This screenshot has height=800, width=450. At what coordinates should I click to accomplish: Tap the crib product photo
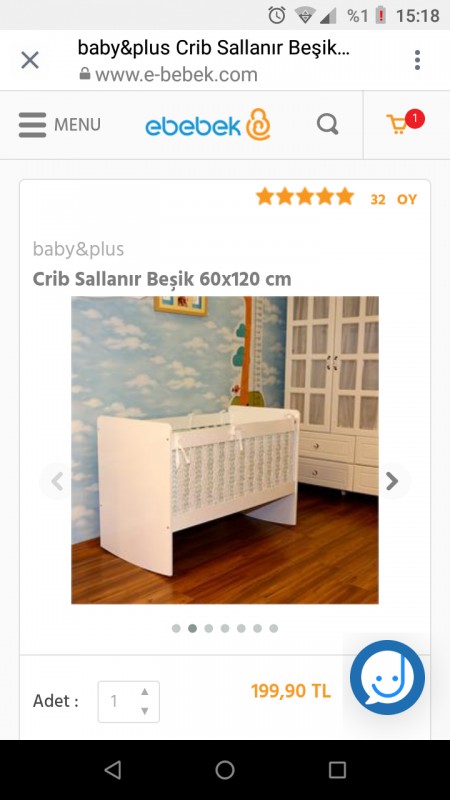click(x=225, y=450)
